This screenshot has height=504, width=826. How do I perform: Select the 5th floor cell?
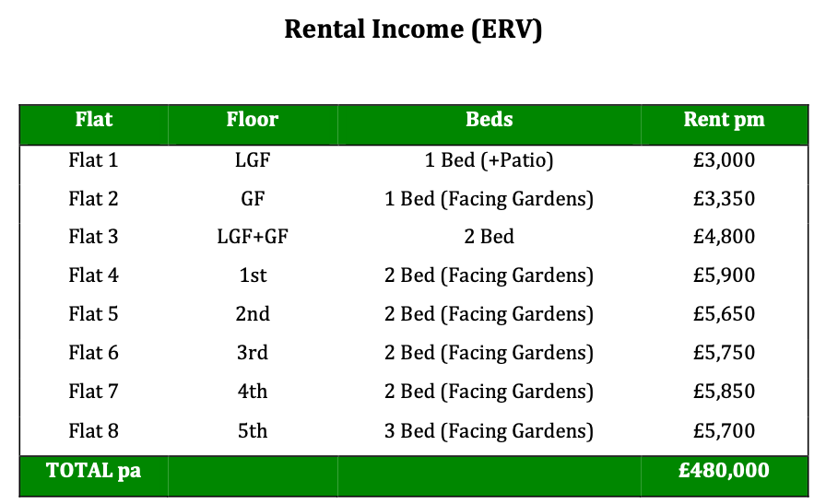click(252, 430)
